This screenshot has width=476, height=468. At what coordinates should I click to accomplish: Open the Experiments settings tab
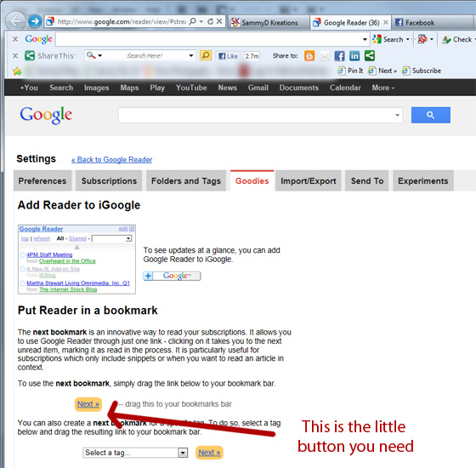423,180
